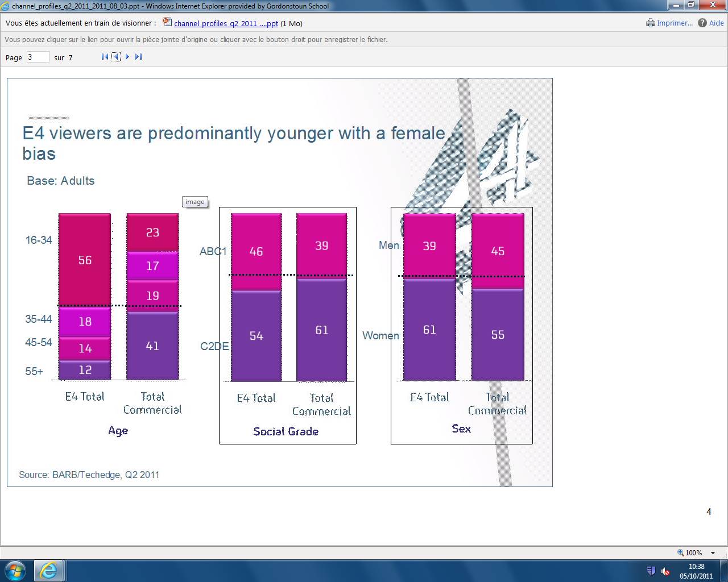Screen dimensions: 728x582
Task: Click the Internet Explorer taskbar icon
Action: [x=49, y=570]
